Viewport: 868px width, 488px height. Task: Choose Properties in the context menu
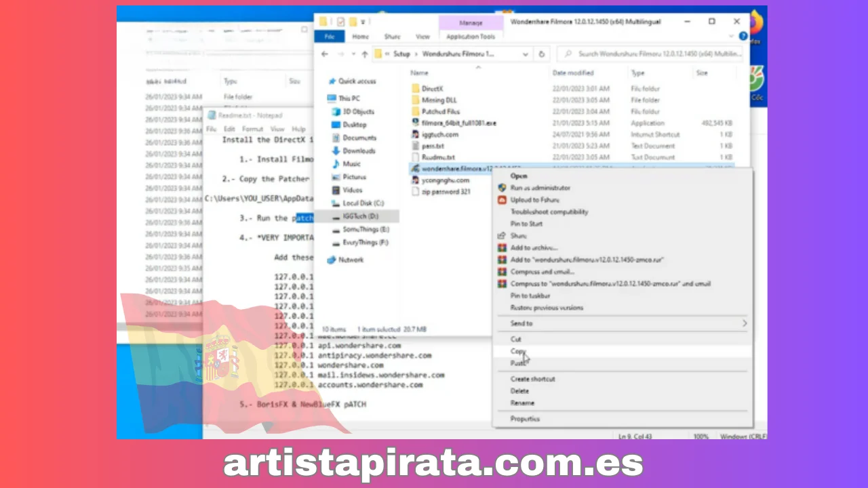[x=526, y=419]
